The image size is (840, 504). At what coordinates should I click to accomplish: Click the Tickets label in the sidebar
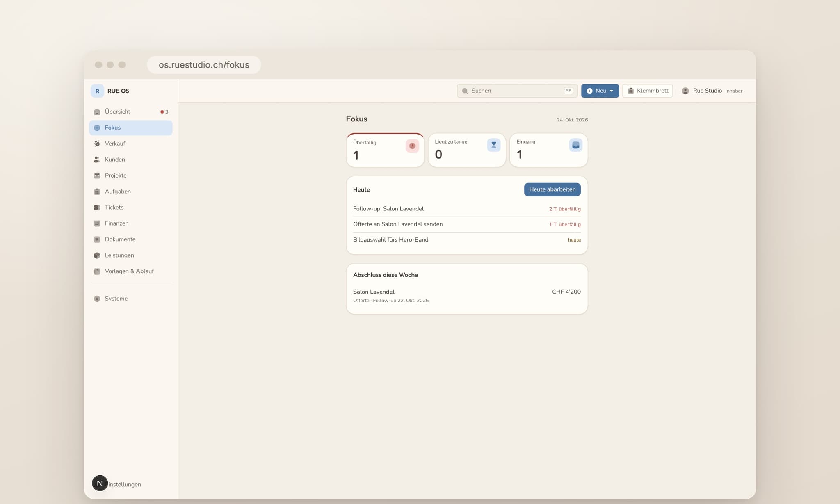pyautogui.click(x=114, y=208)
